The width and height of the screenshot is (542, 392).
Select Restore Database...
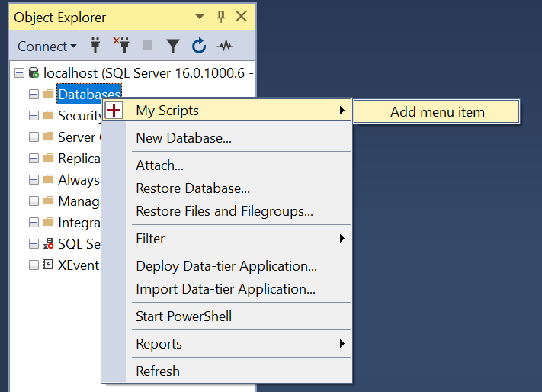click(x=227, y=188)
